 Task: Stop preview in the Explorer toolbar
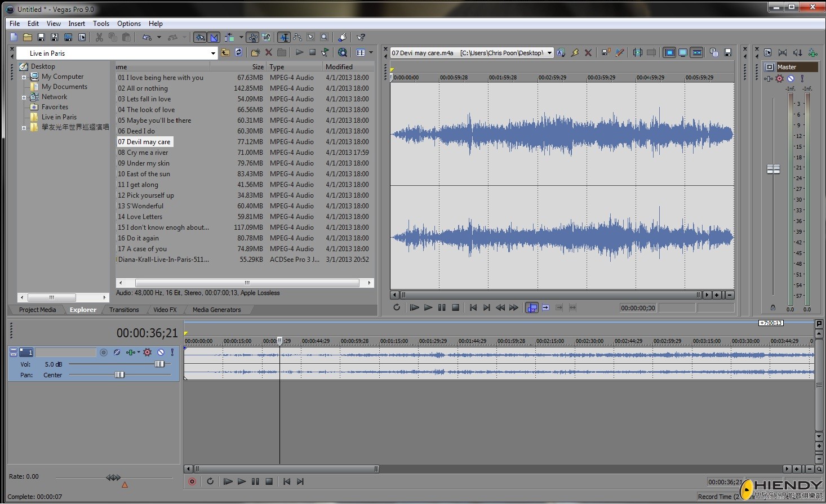(312, 52)
